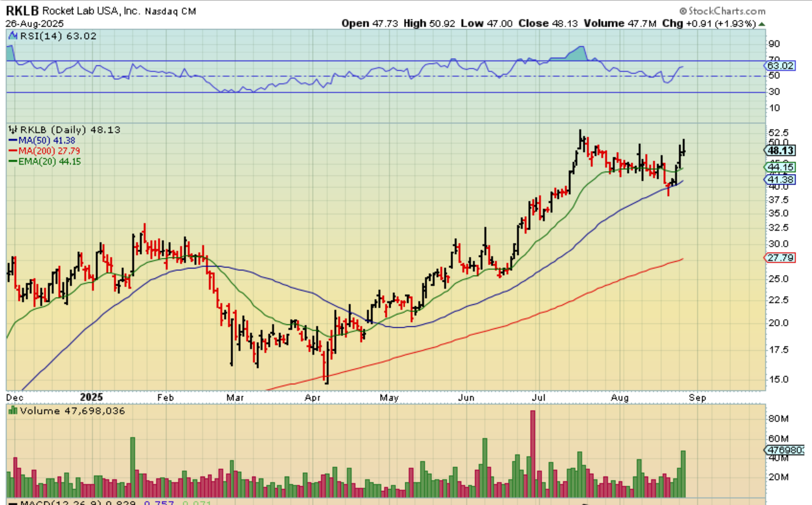Screen dimensions: 812x505
Task: Click the 48.13 closing price tag
Action: click(x=780, y=151)
